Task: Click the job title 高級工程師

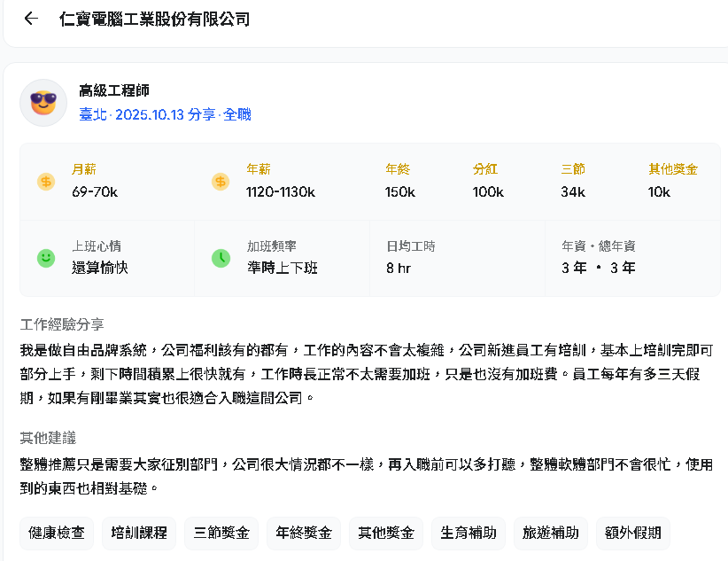Action: tap(114, 90)
